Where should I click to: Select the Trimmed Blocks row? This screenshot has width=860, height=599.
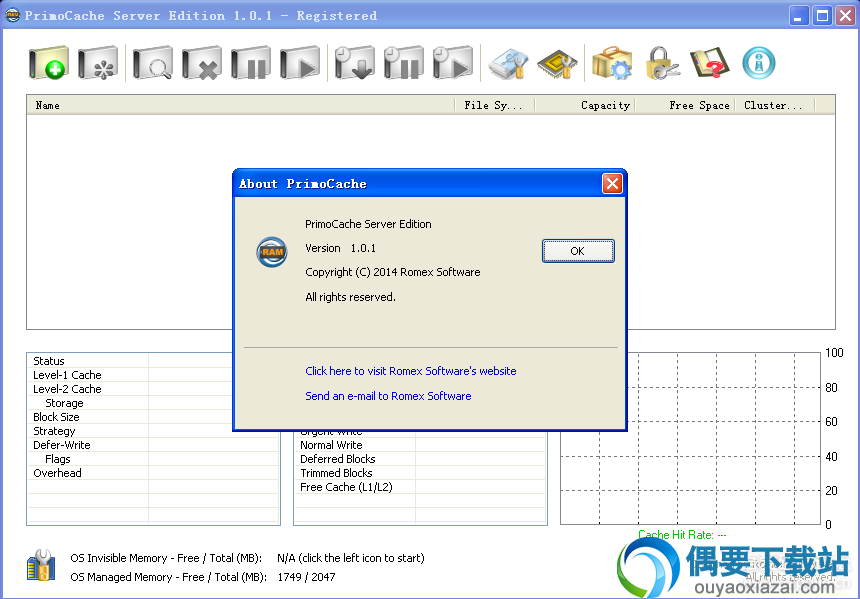coord(420,473)
